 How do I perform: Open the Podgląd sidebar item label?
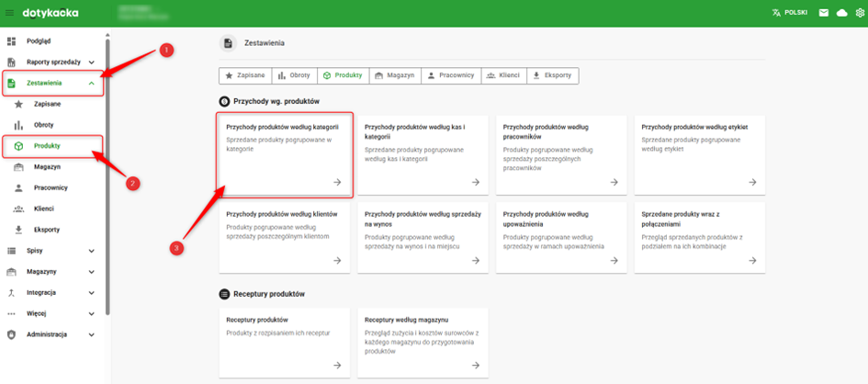[39, 41]
